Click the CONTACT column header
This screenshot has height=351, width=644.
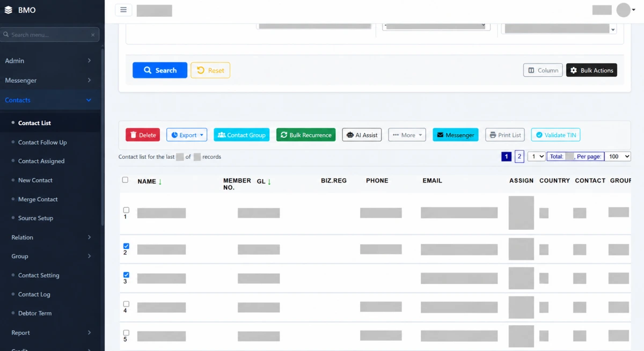(590, 181)
